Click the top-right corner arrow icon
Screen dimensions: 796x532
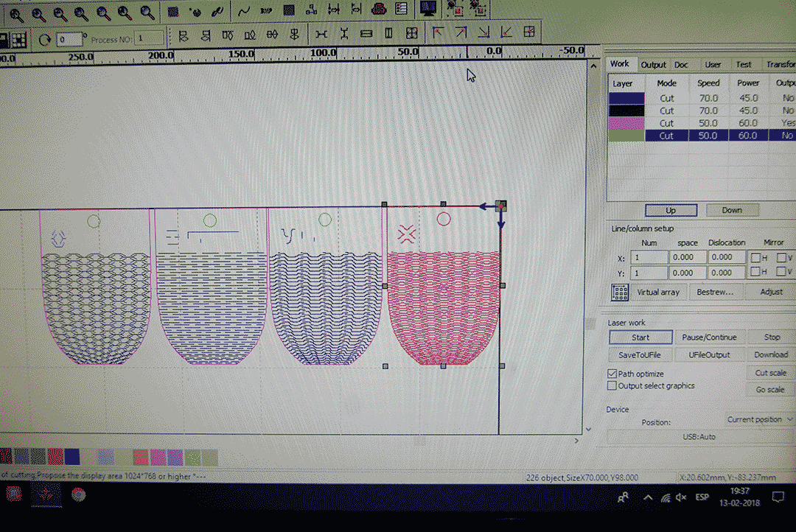pos(461,33)
